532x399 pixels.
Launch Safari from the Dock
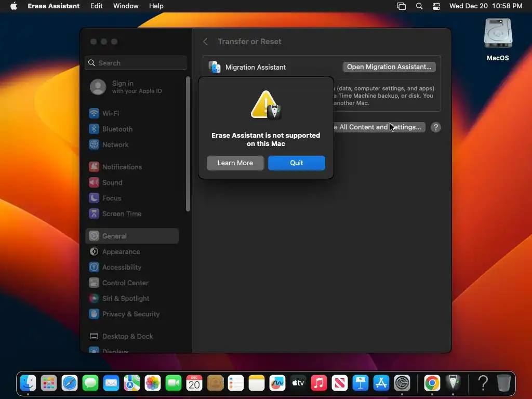[x=70, y=383]
